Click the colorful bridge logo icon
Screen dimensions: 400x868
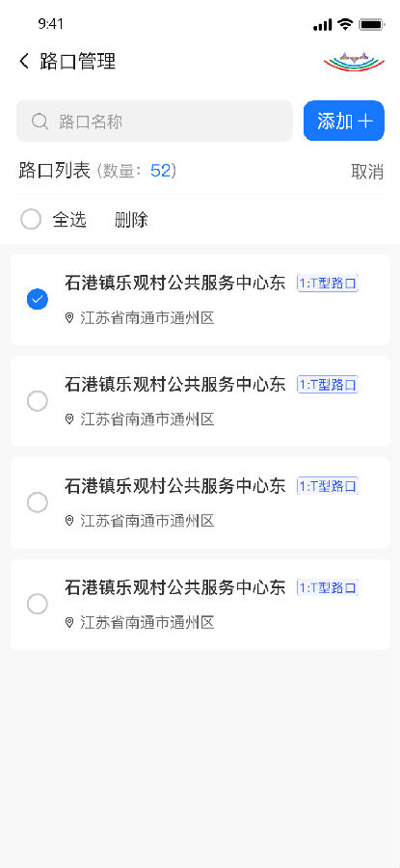[x=354, y=62]
